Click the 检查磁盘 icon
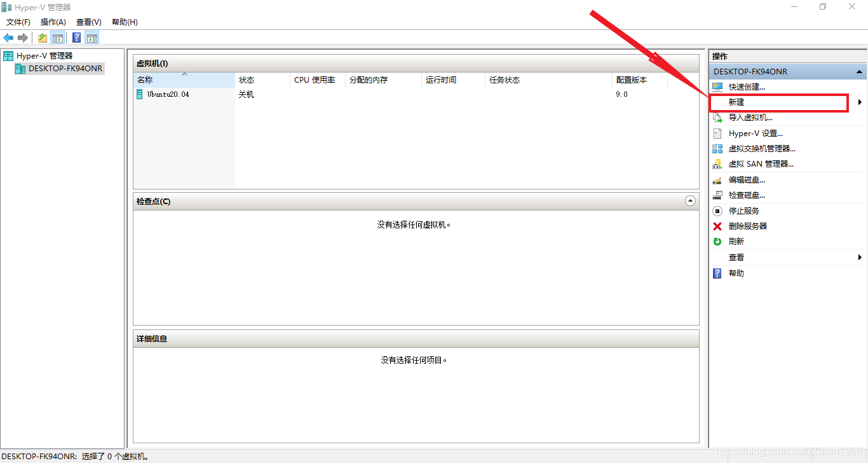The width and height of the screenshot is (868, 463). point(717,195)
